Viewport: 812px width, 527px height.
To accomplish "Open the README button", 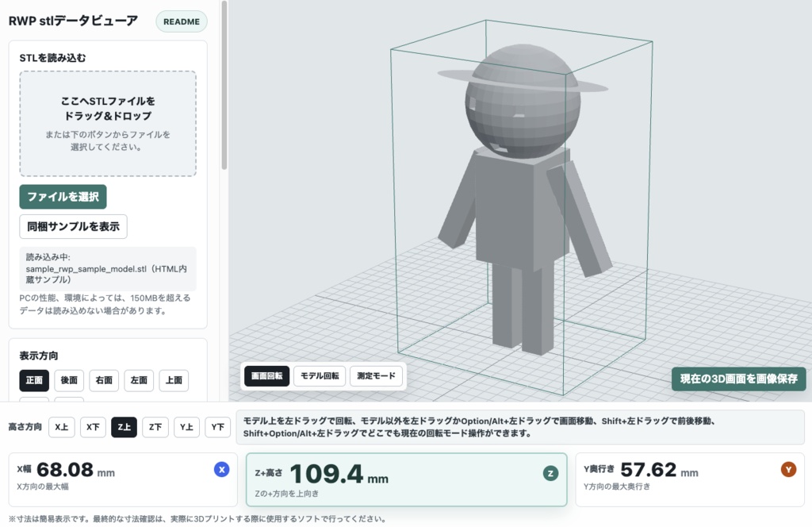I will point(182,21).
